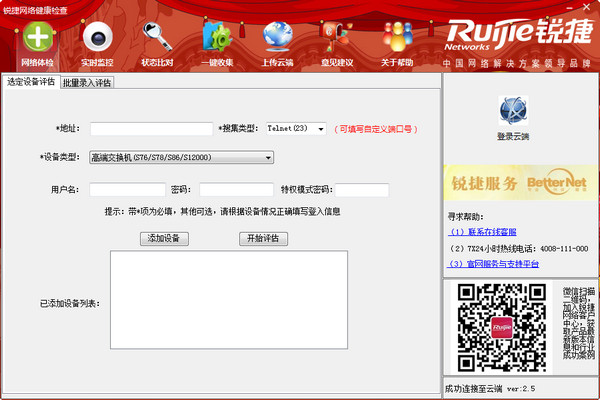The height and width of the screenshot is (400, 600).
Task: Open the 意见建议 feedback icon
Action: (x=336, y=40)
